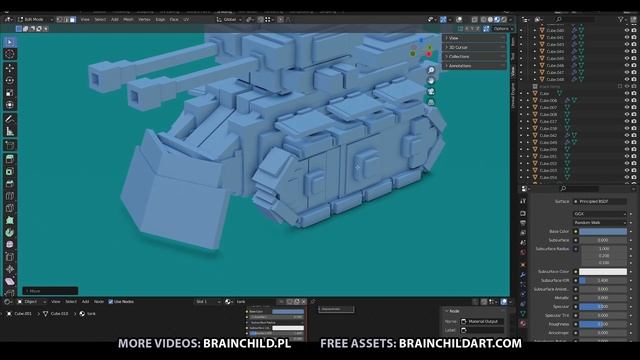The width and height of the screenshot is (640, 360).
Task: Toggle render camera icon for Cube.051
Action: coord(634,156)
